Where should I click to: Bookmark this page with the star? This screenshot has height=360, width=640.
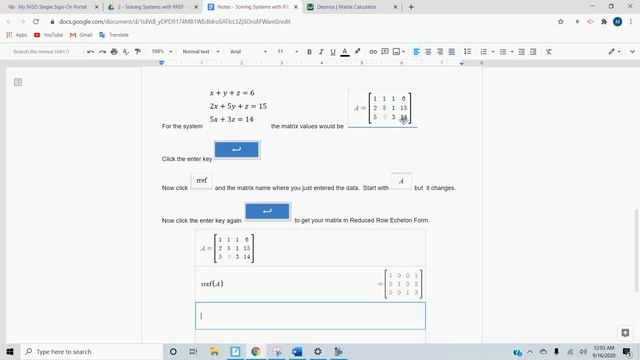click(561, 22)
